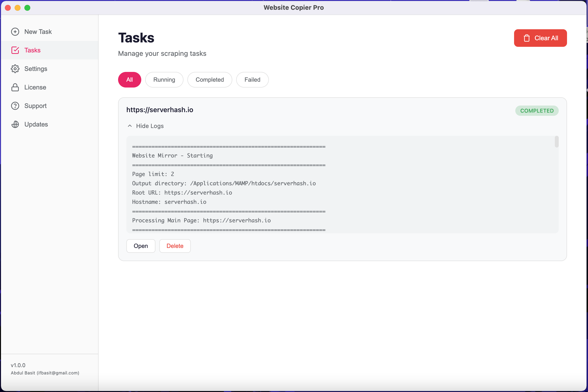Click the Updates globe icon
The image size is (588, 392).
15,124
